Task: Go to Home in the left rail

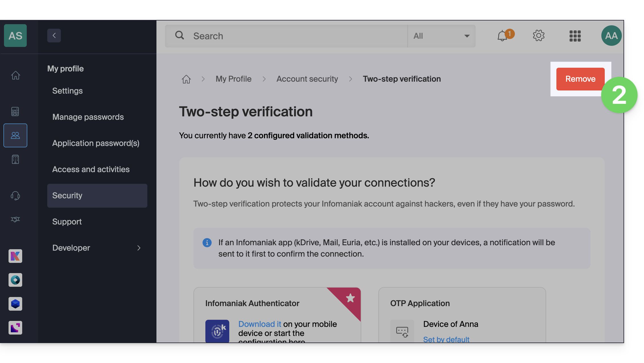Action: [15, 75]
